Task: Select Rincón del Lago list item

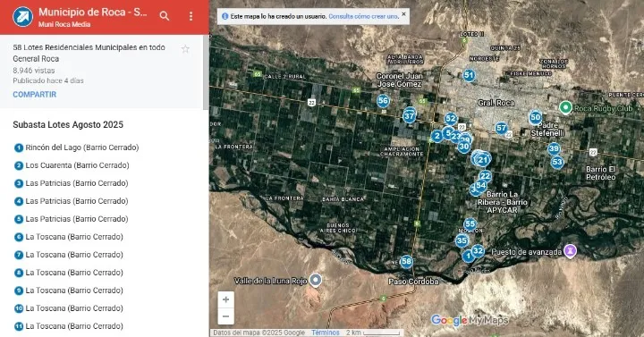Action: [x=76, y=147]
